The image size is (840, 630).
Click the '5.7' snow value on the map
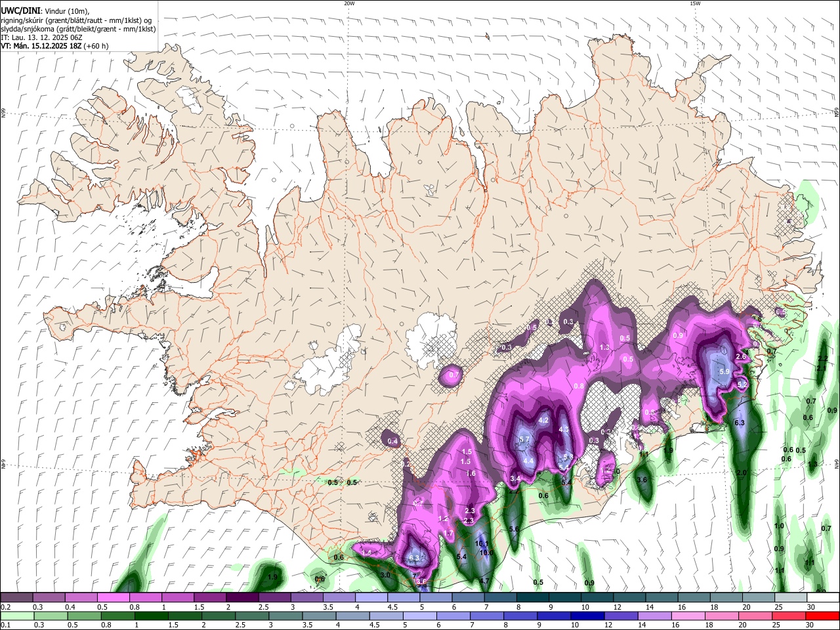click(524, 440)
